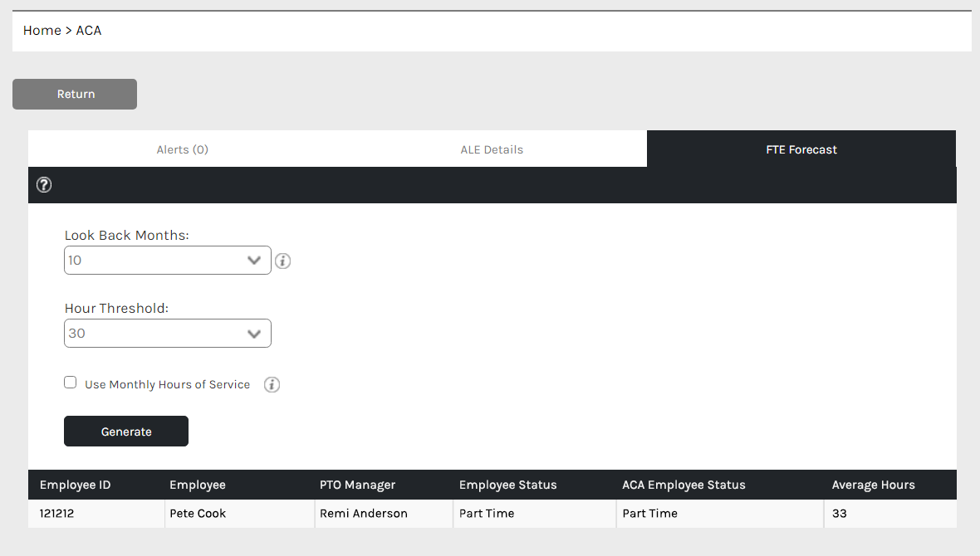Sort by the Average Hours column header
This screenshot has width=980, height=556.
pyautogui.click(x=873, y=485)
